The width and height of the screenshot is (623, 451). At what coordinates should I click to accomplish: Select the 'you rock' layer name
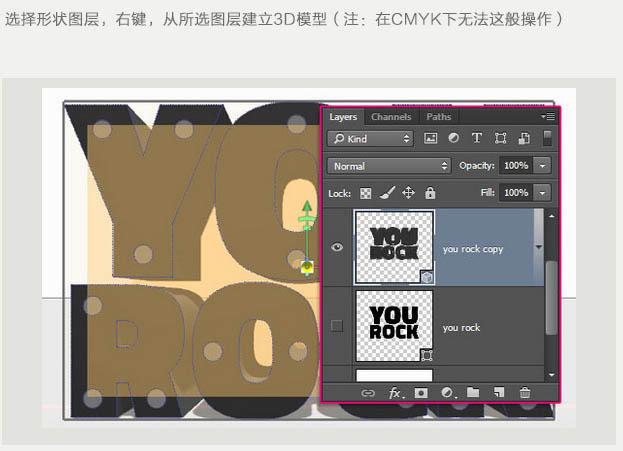click(x=462, y=327)
